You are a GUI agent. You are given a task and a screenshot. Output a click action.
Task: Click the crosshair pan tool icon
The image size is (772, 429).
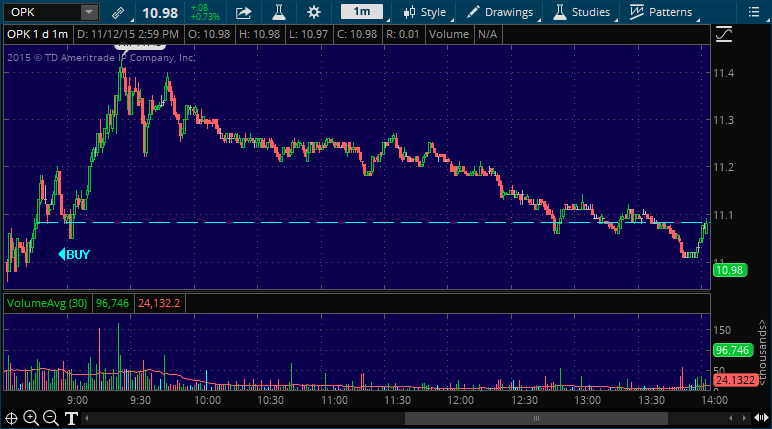click(x=11, y=419)
